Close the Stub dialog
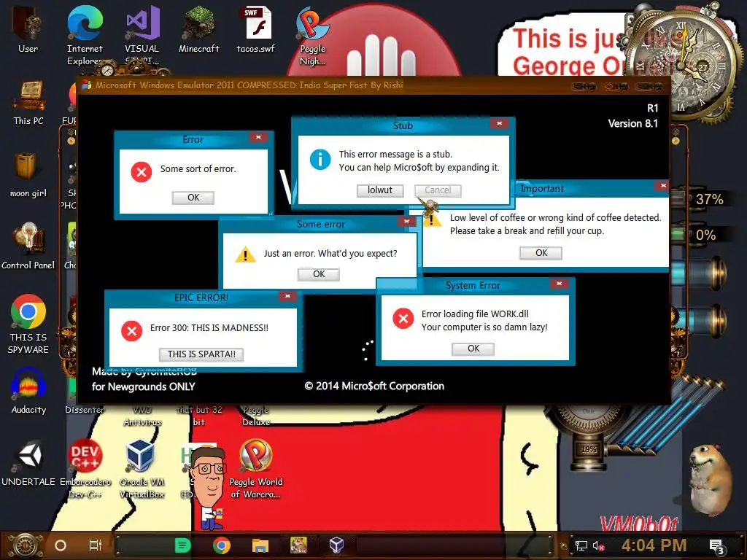The height and width of the screenshot is (560, 747). (499, 123)
